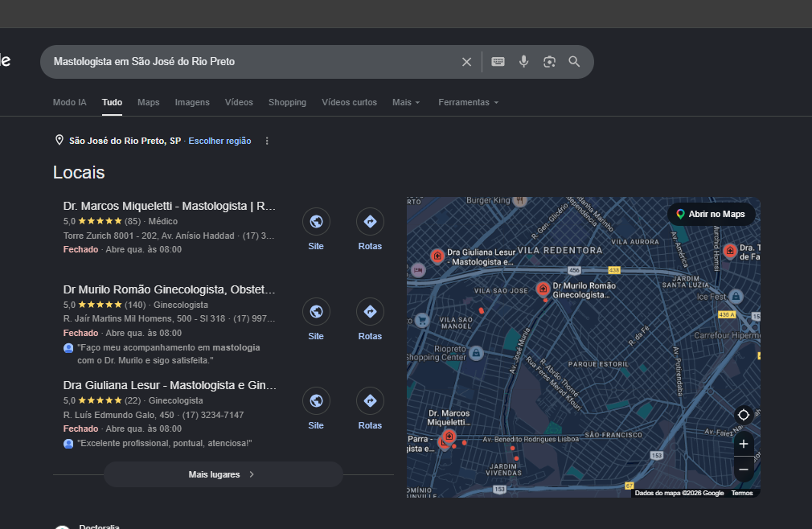812x529 pixels.
Task: Open the on-screen keyboard icon
Action: click(498, 62)
